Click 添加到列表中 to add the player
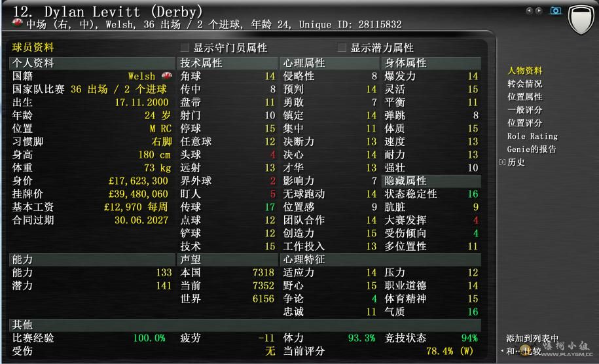Viewport: 599px width, 364px height. click(x=530, y=338)
